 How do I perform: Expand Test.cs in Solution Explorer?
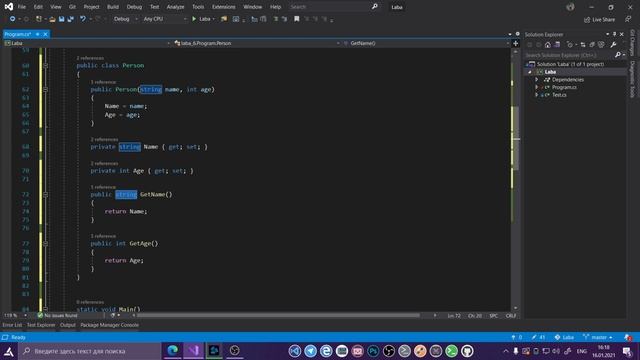pos(537,95)
